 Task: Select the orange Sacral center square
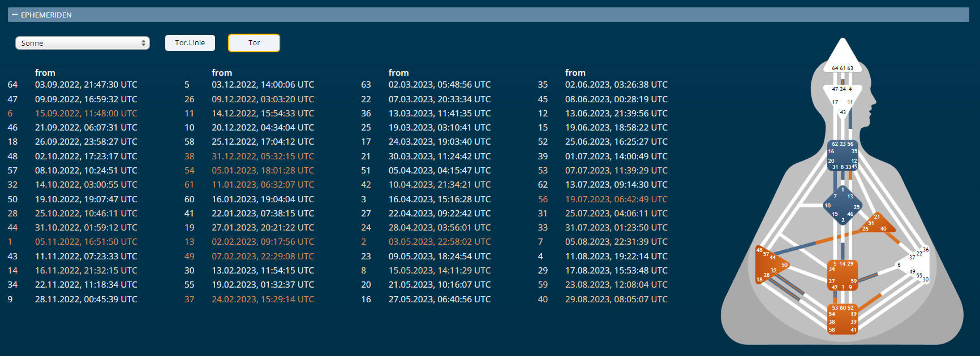843,275
